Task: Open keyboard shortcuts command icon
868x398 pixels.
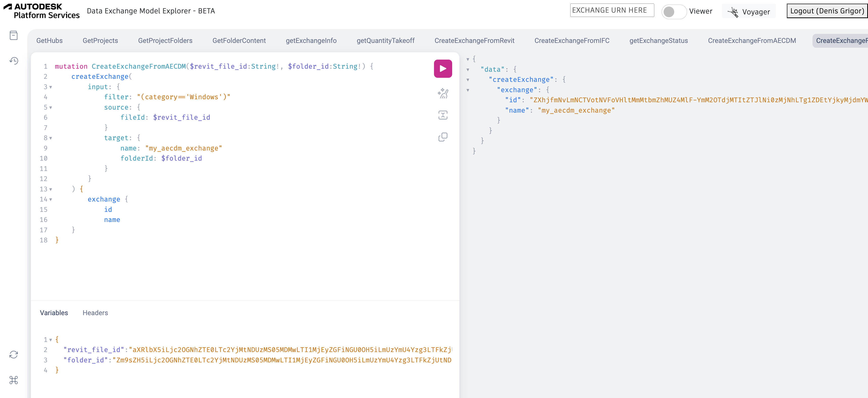Action: coord(13,380)
